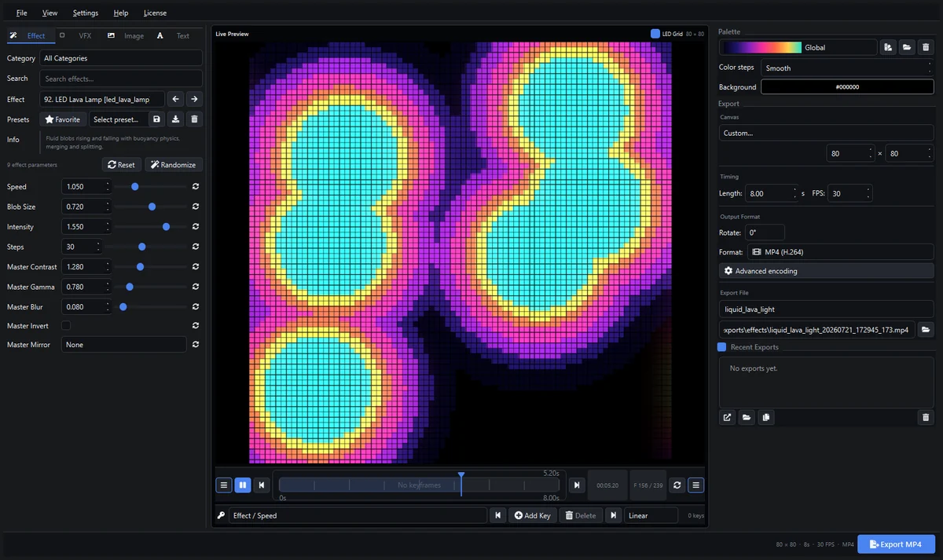This screenshot has width=943, height=560.
Task: Go to the previous effect arrow
Action: coord(176,99)
